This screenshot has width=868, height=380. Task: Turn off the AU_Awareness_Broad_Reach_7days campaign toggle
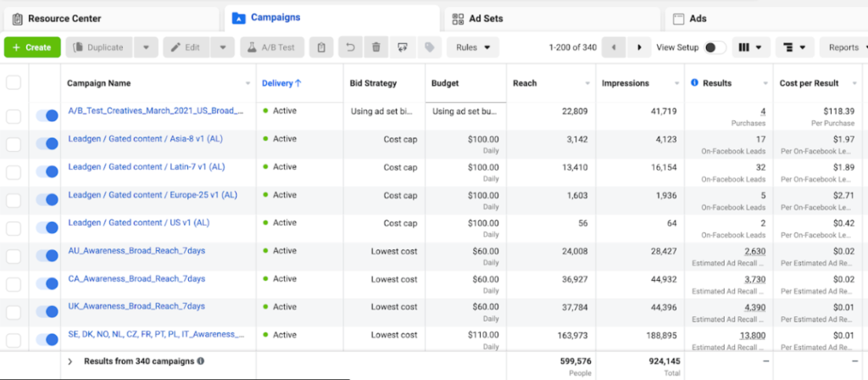tap(47, 255)
